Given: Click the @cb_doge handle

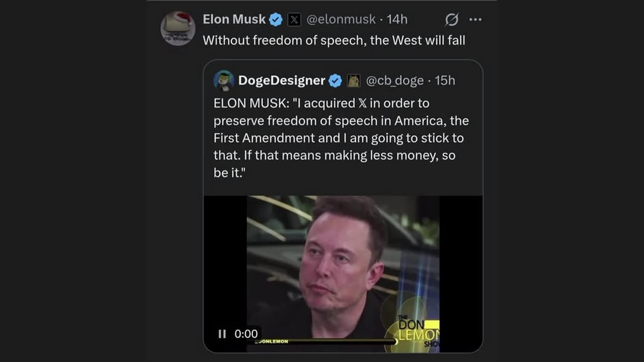Looking at the screenshot, I should point(394,80).
